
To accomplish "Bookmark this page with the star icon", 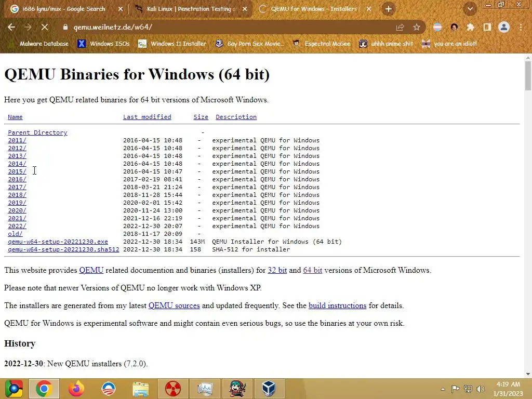I will click(x=417, y=28).
